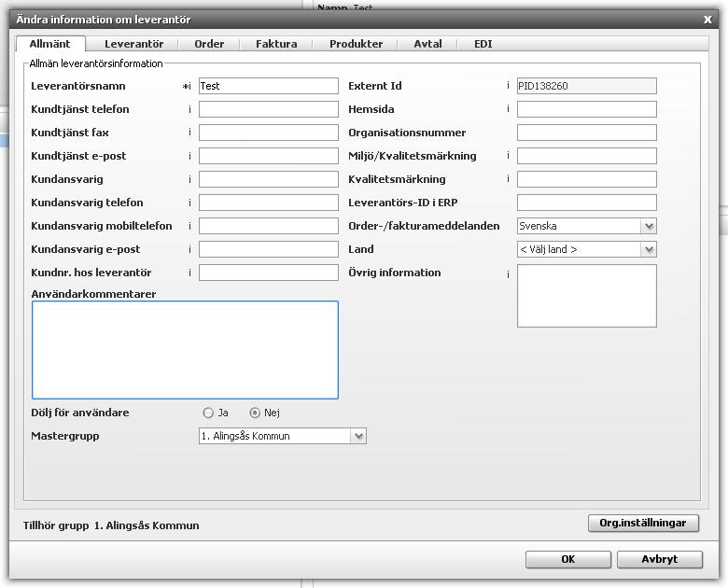Click the Miljö/Kvalitetsmärkning input field
728x588 pixels.
click(587, 156)
